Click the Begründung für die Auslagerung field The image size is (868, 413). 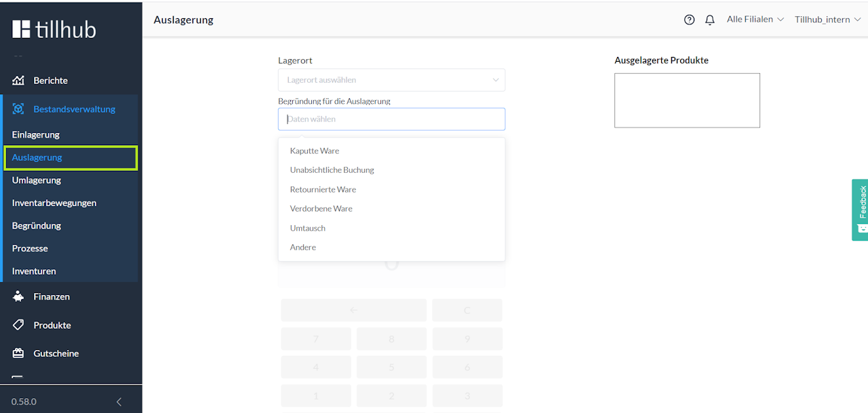[x=391, y=119]
